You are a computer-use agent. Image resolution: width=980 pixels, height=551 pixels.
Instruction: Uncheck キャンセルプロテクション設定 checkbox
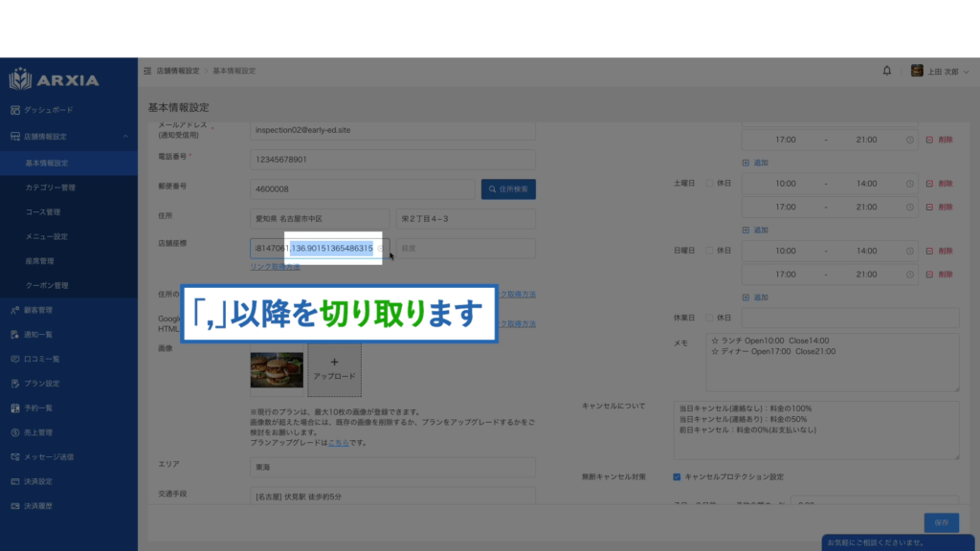pos(677,476)
